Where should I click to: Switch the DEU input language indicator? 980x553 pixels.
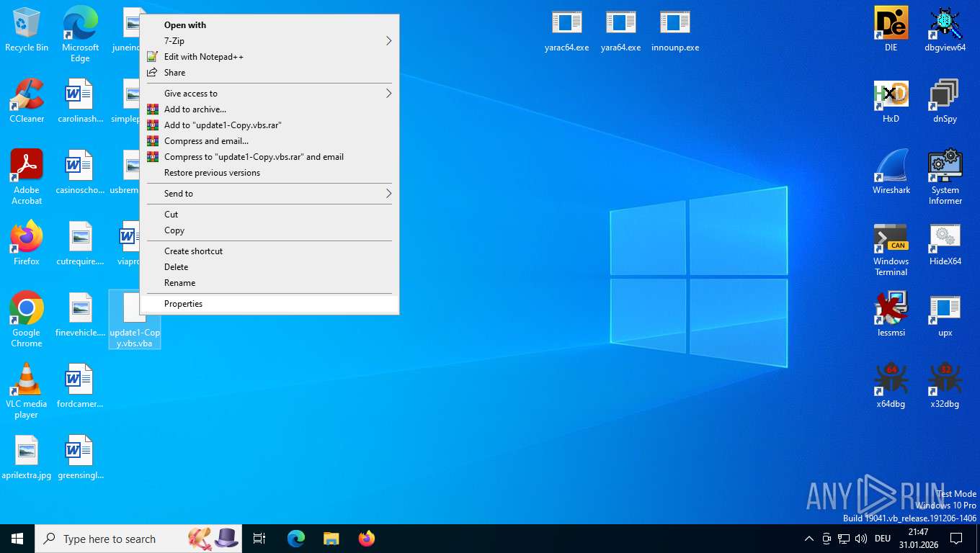point(883,539)
